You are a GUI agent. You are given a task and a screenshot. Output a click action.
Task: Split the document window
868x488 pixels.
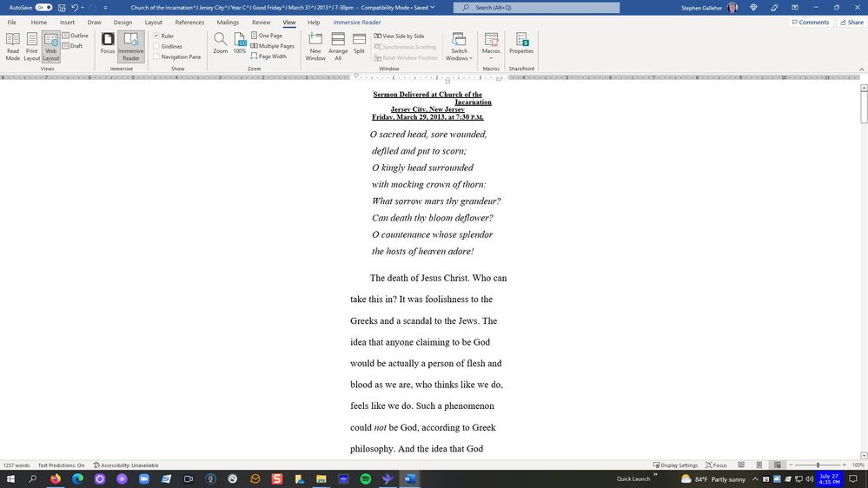point(359,43)
